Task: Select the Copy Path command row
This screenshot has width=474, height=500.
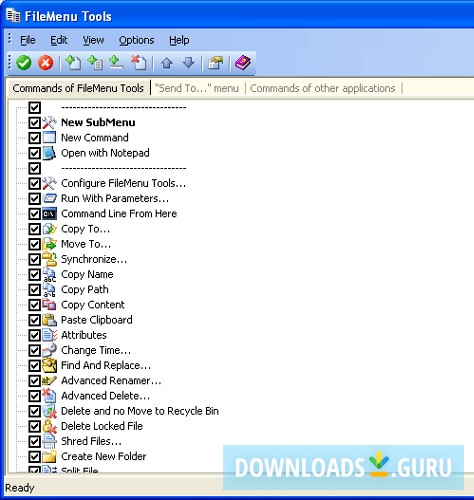Action: click(85, 290)
